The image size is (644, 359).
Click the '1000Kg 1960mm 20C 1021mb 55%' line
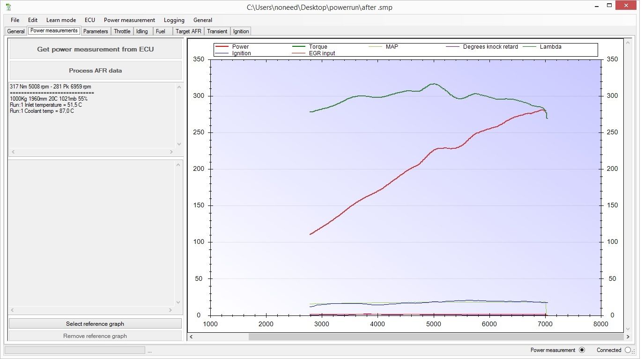(x=49, y=99)
